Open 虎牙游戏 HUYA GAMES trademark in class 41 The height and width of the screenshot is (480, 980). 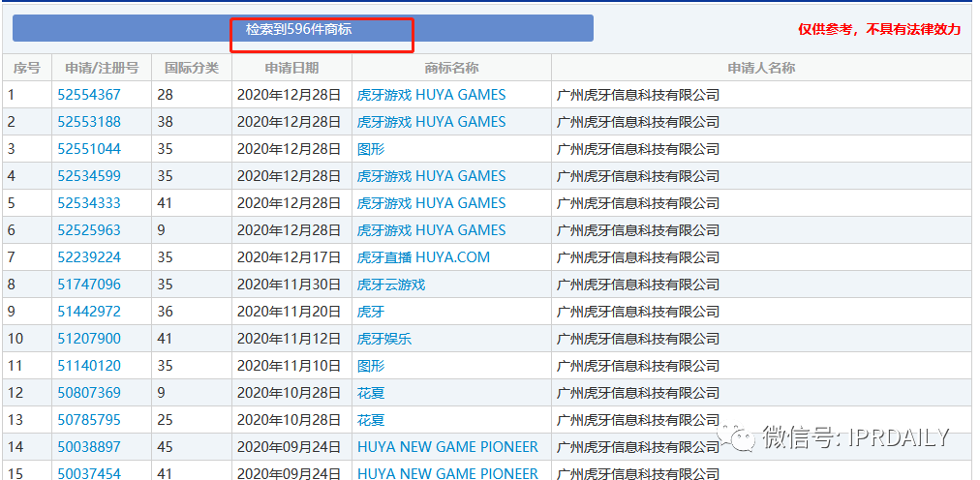pos(431,203)
